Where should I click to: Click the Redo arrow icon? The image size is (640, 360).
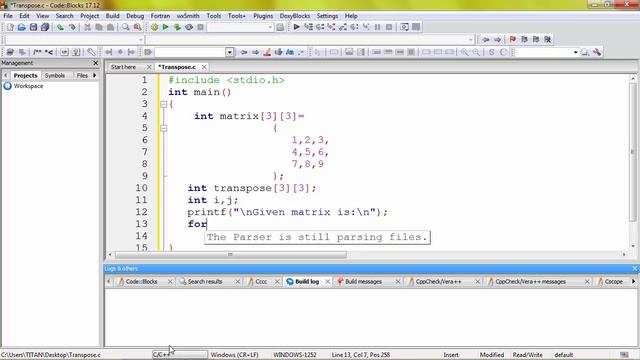pyautogui.click(x=72, y=27)
